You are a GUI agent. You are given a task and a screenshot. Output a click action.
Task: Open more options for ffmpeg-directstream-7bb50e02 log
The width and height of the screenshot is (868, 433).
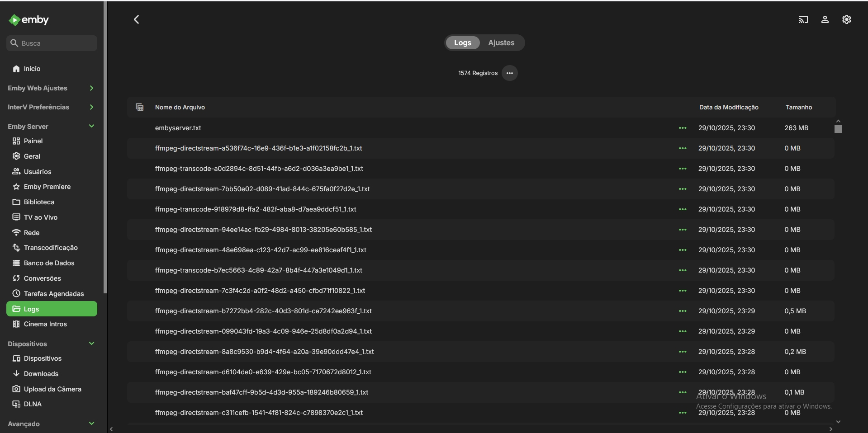pos(683,189)
